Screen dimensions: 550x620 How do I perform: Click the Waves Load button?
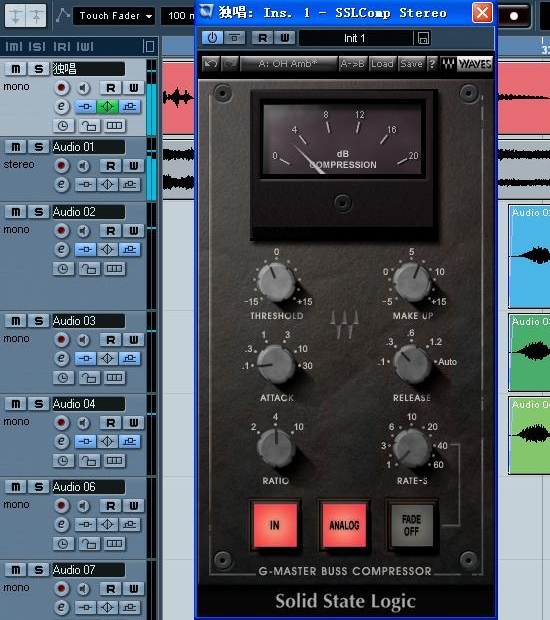(x=382, y=64)
